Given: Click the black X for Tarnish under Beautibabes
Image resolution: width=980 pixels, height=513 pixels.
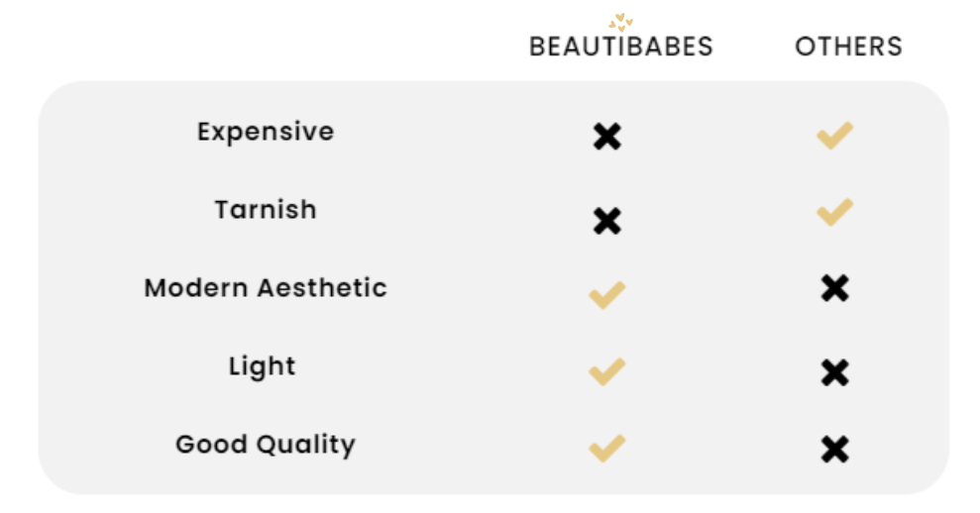Looking at the screenshot, I should pos(606,221).
